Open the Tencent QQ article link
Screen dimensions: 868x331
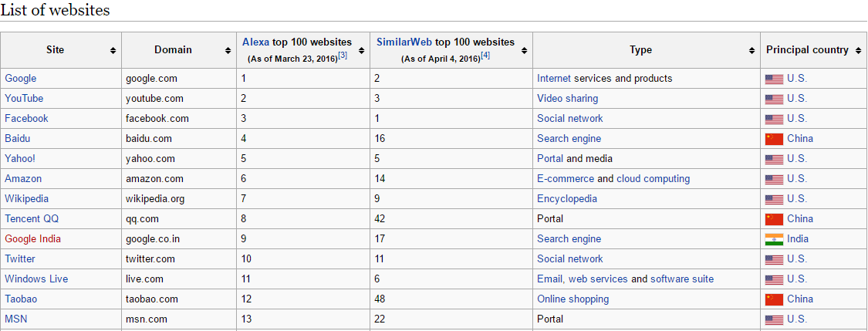click(32, 218)
